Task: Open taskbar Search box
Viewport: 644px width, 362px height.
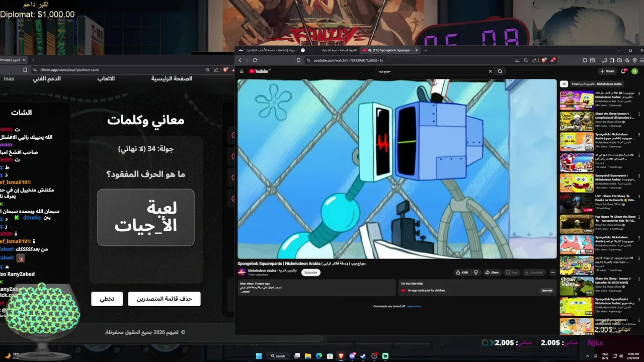Action: point(279,356)
